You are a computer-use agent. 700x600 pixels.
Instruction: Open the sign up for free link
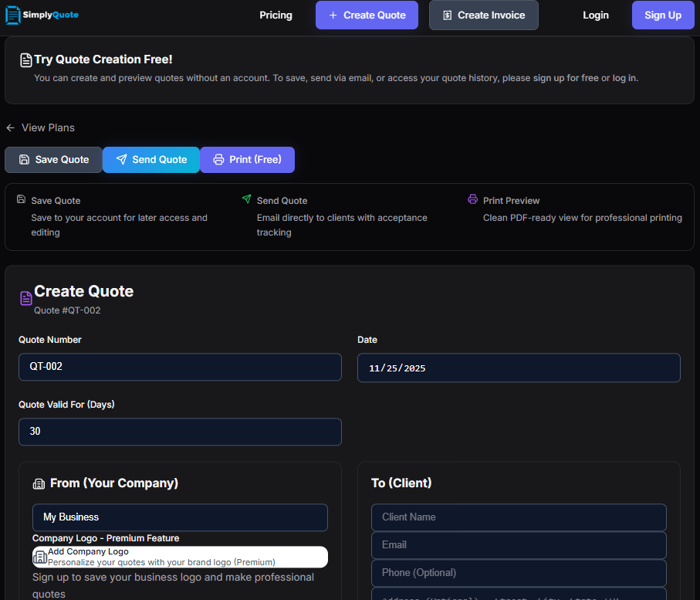click(564, 77)
